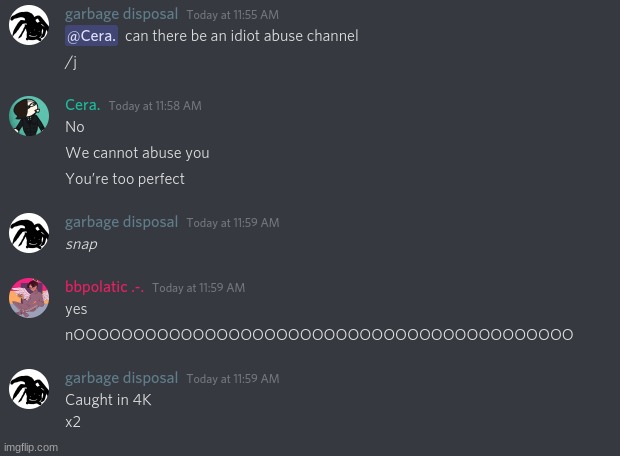Click garbage disposal's avatar beside Caught in 4K
The width and height of the screenshot is (620, 456).
(29, 389)
